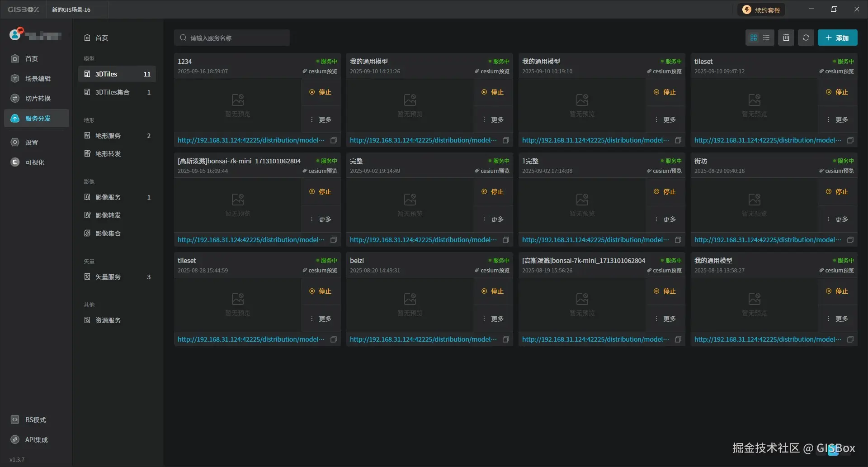Viewport: 868px width, 467px height.
Task: Copy URL of the beizi service
Action: point(506,339)
